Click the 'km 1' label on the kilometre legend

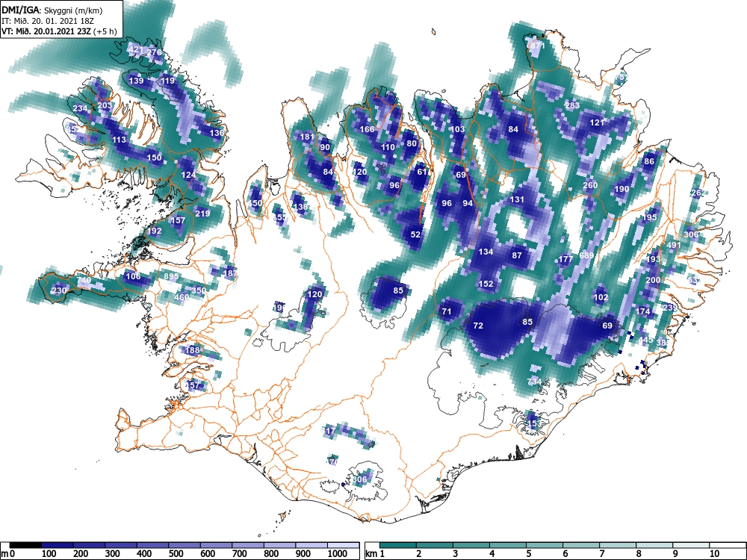tap(375, 554)
